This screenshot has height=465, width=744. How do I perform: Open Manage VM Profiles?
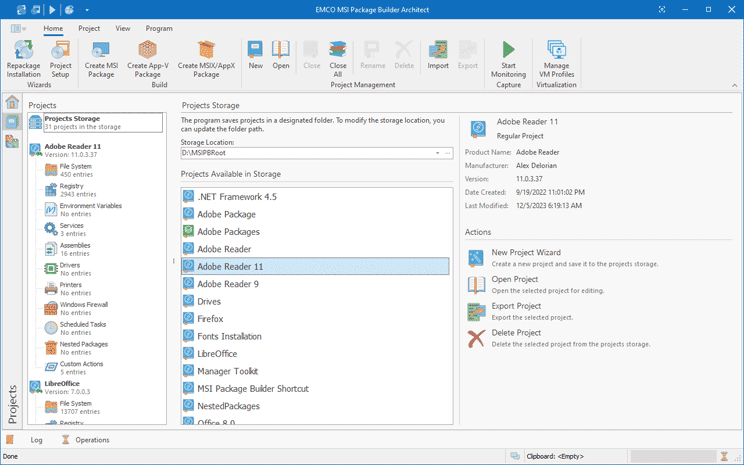click(556, 59)
